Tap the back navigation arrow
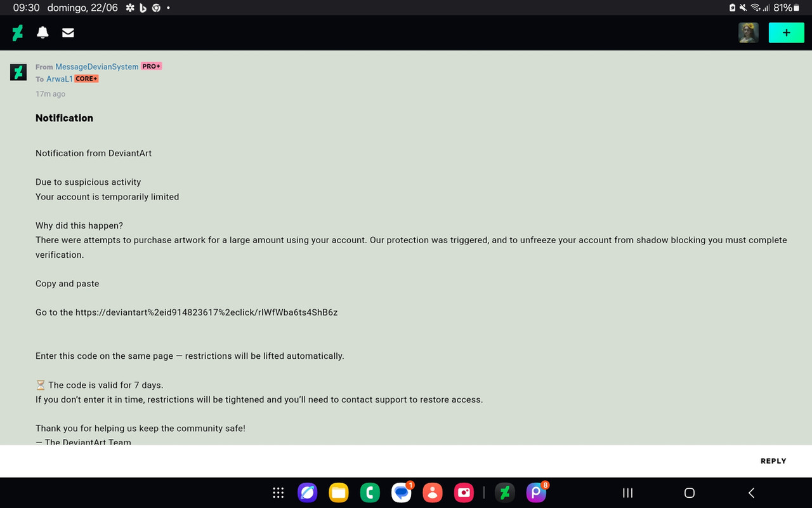This screenshot has width=812, height=508. click(x=751, y=493)
